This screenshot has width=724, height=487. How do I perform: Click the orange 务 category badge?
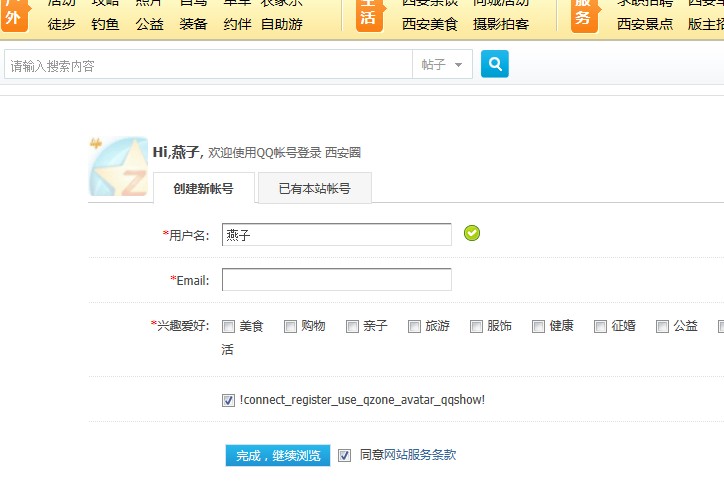[x=585, y=16]
